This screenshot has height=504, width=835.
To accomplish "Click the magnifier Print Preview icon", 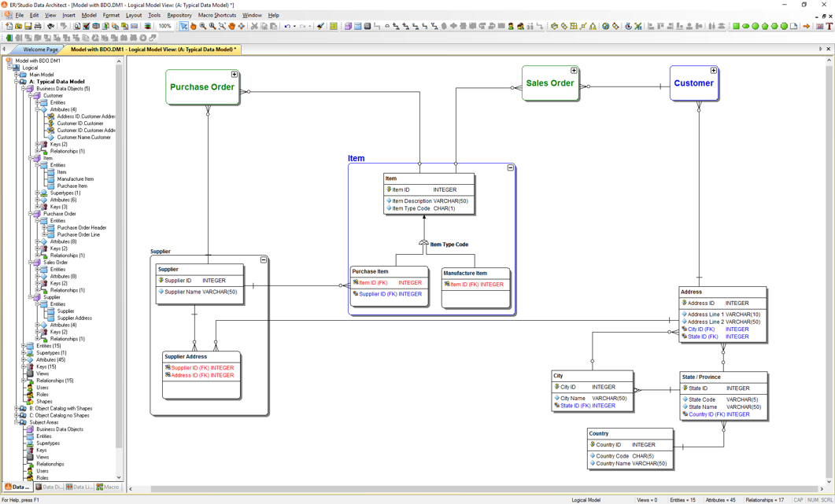I will pyautogui.click(x=76, y=26).
